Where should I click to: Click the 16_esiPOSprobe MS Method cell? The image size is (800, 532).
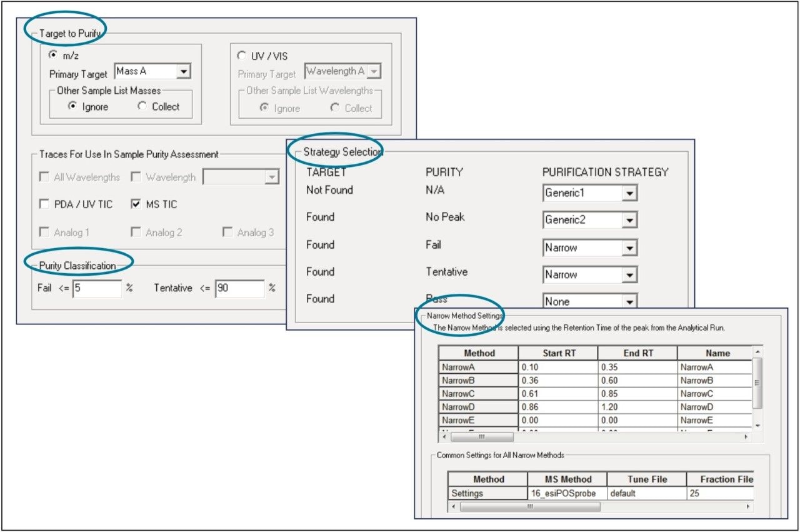click(567, 493)
